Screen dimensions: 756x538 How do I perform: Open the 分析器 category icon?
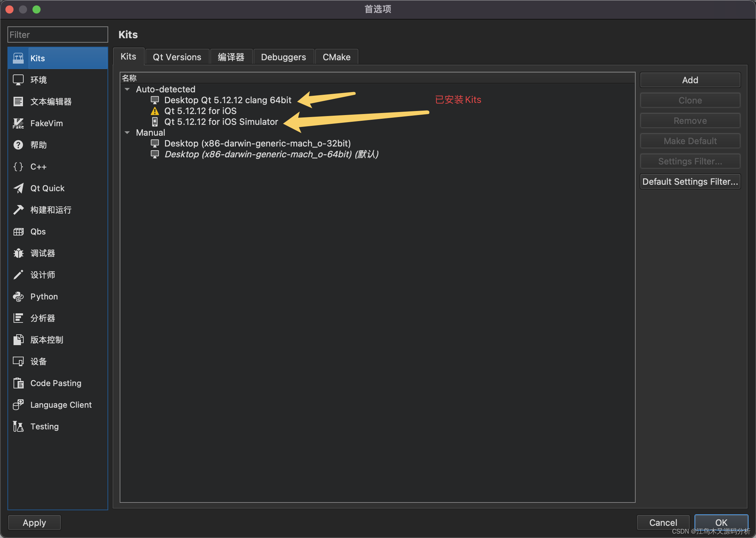[x=18, y=318]
